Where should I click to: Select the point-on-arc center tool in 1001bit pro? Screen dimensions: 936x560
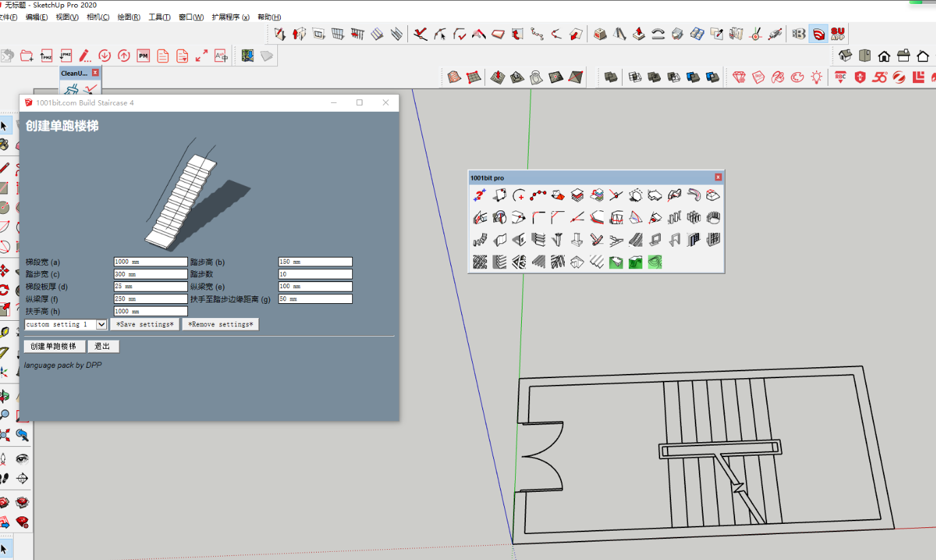[x=518, y=196]
